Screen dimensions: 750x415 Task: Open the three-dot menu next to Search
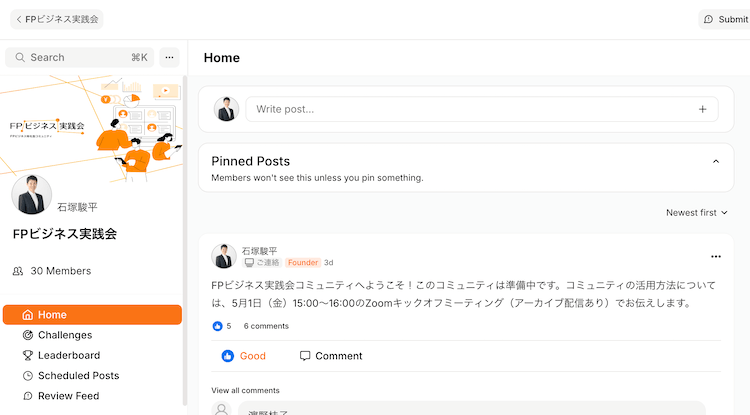(x=169, y=57)
